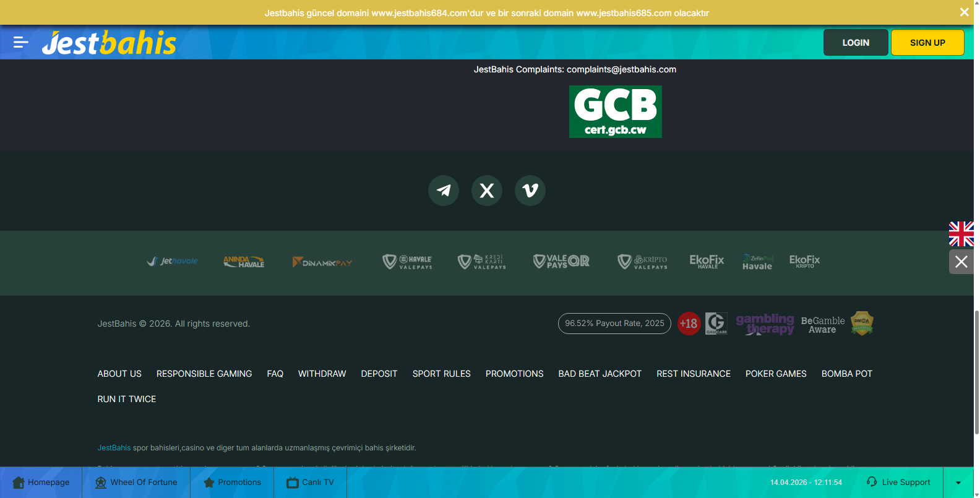The width and height of the screenshot is (980, 498).
Task: Open the LOGIN form
Action: click(856, 43)
